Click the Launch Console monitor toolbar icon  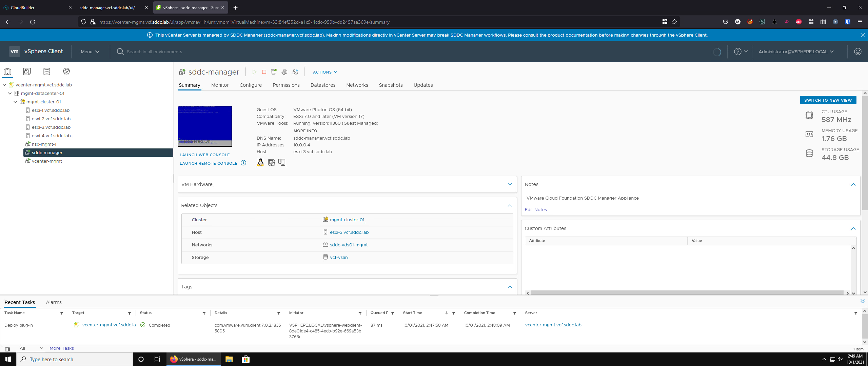274,72
